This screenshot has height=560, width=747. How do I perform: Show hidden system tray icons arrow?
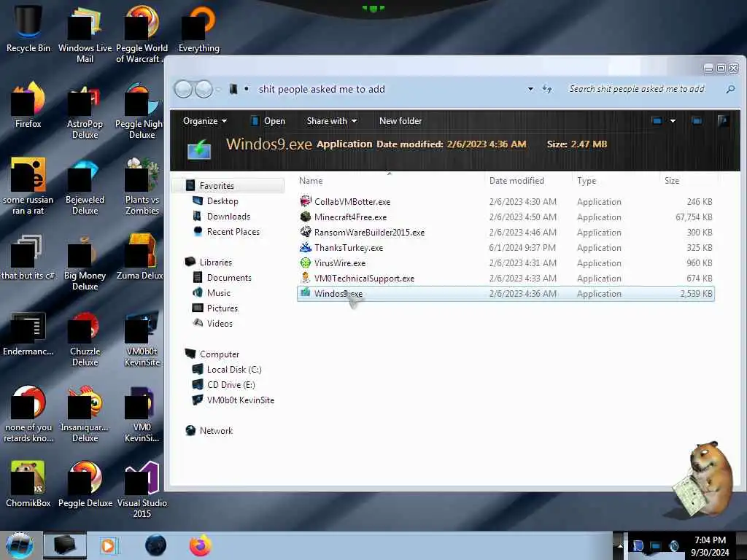point(620,545)
